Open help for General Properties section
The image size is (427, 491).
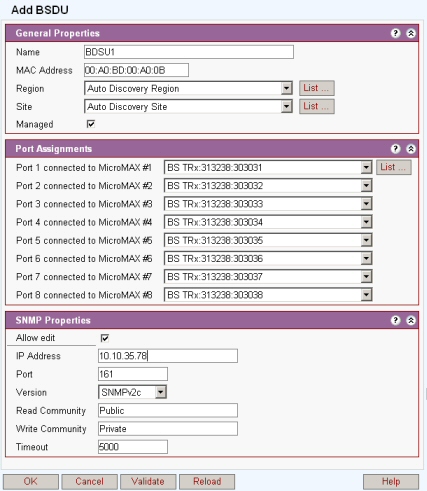click(x=395, y=33)
